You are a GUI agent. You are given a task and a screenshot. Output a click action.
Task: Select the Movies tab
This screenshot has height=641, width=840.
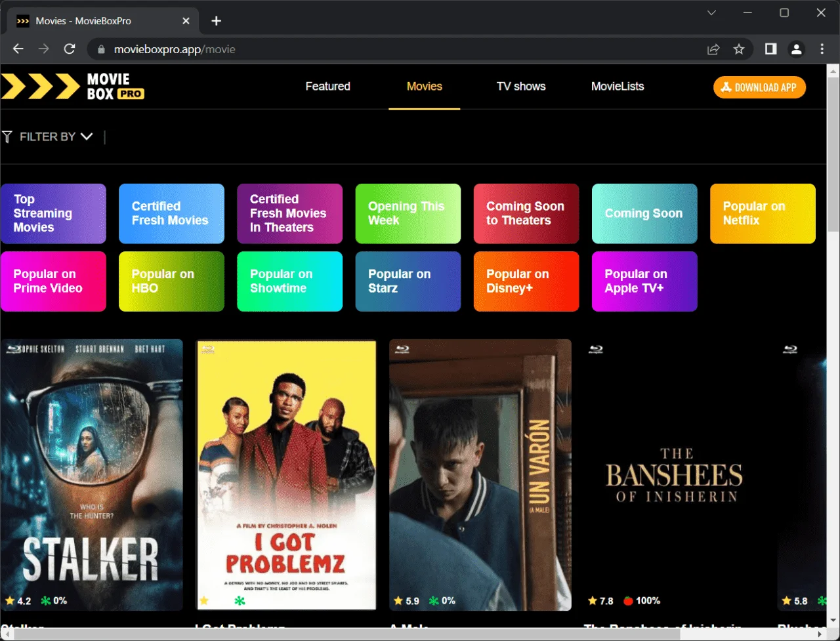coord(425,86)
